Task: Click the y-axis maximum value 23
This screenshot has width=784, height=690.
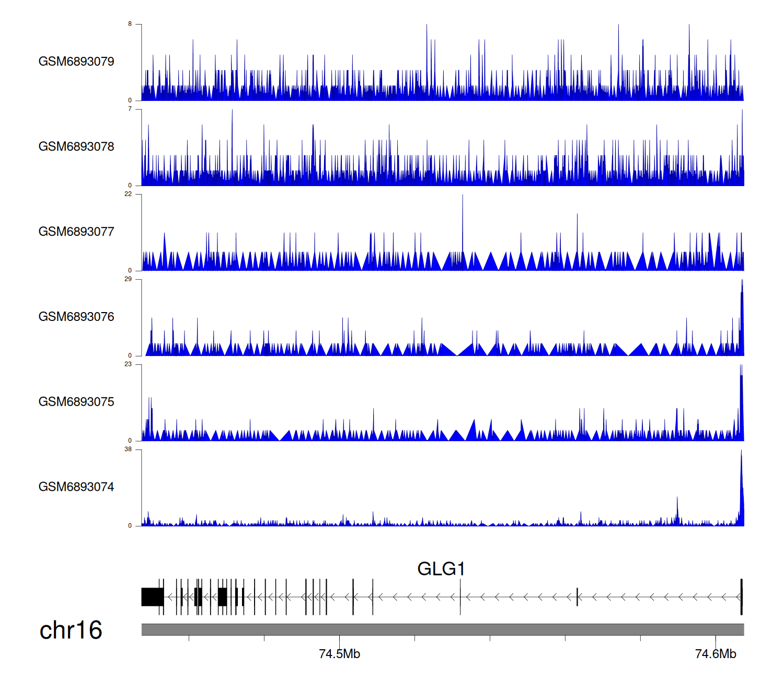Action: [x=128, y=364]
